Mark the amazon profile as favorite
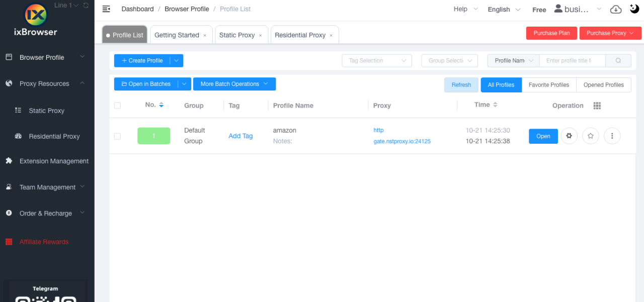The height and width of the screenshot is (302, 644). (x=590, y=136)
